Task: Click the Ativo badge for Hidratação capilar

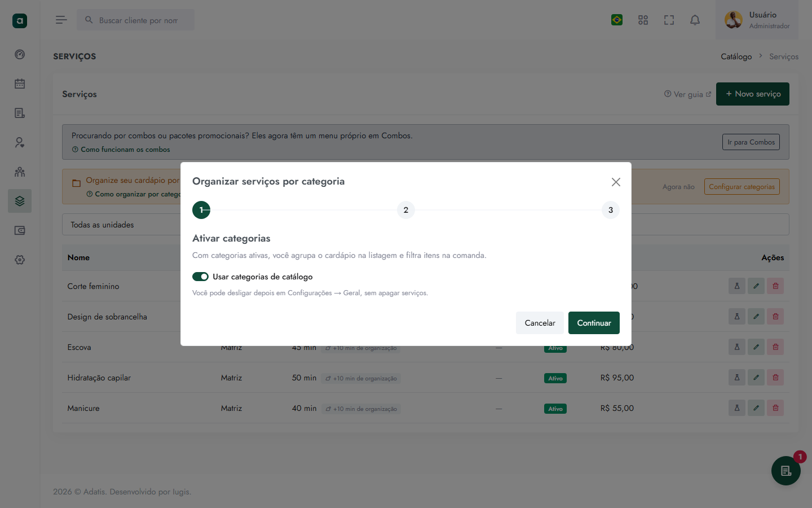Action: 555,378
